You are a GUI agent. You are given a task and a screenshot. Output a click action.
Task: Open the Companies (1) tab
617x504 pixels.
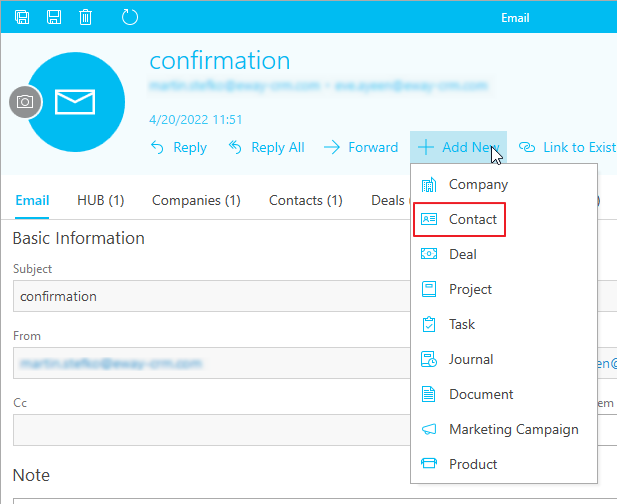[x=196, y=201]
